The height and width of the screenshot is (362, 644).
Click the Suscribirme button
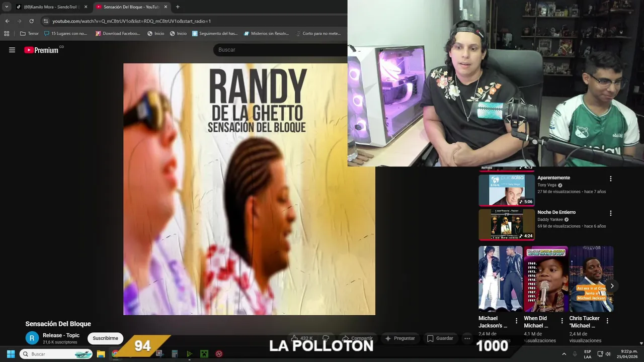[x=105, y=338]
